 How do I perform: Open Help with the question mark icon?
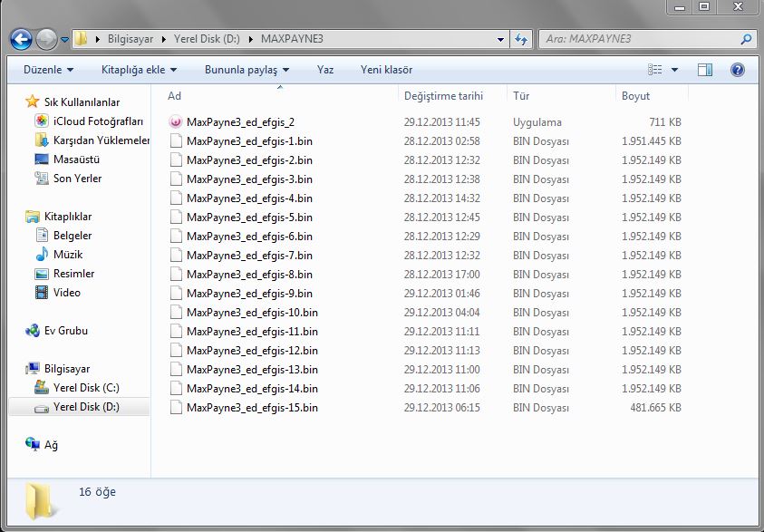click(737, 70)
